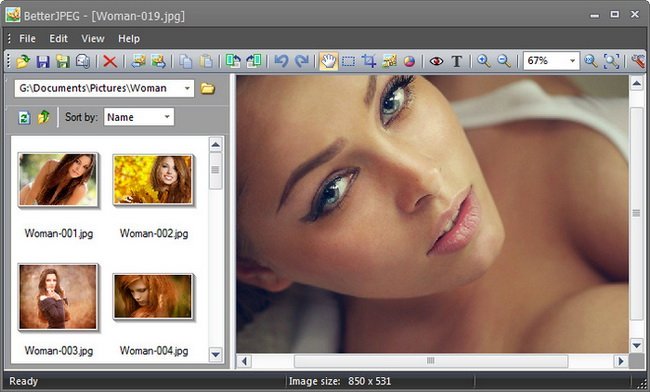Click the Woman-001.jpg file name label
The height and width of the screenshot is (392, 650).
[x=58, y=233]
